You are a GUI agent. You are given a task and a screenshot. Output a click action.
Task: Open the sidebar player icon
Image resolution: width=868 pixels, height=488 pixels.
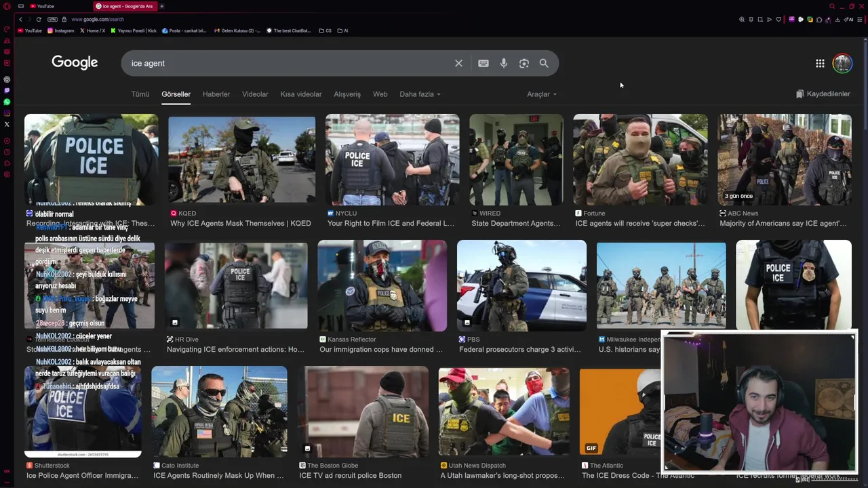coord(7,140)
